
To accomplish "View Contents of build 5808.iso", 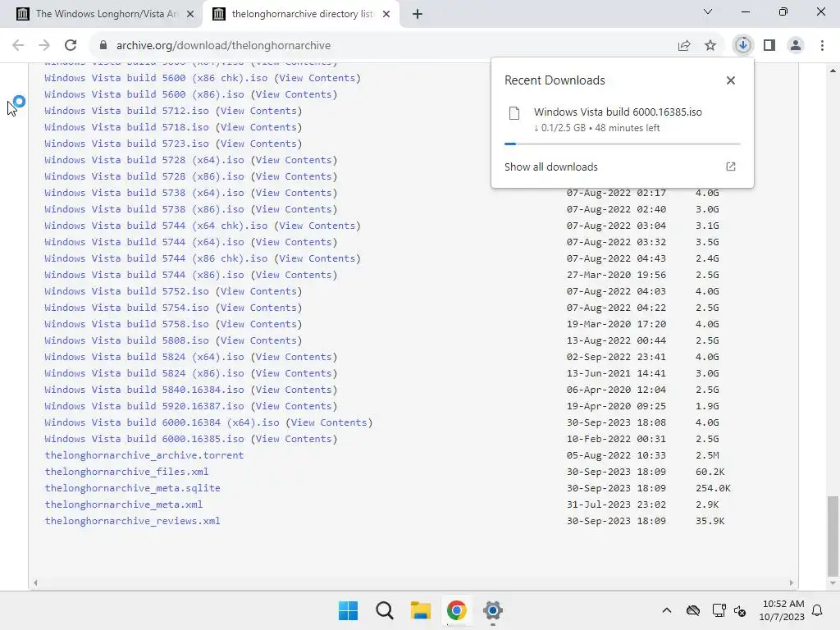I will (x=258, y=340).
